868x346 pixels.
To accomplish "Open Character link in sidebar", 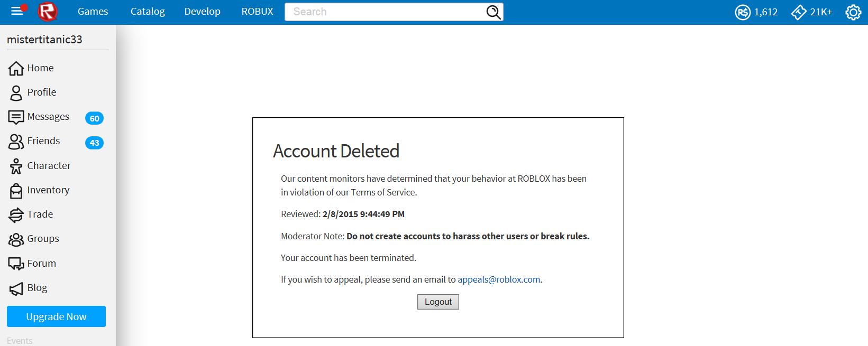I will [49, 166].
